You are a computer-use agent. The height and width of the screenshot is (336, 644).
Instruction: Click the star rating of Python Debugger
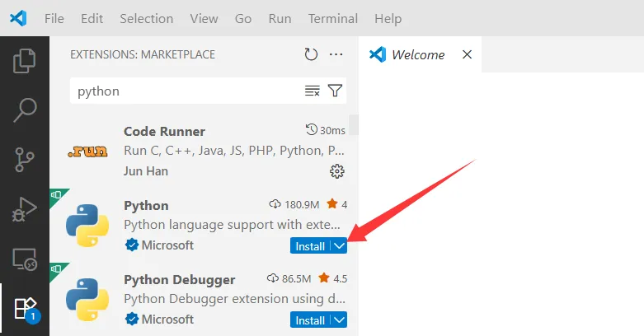coord(332,278)
